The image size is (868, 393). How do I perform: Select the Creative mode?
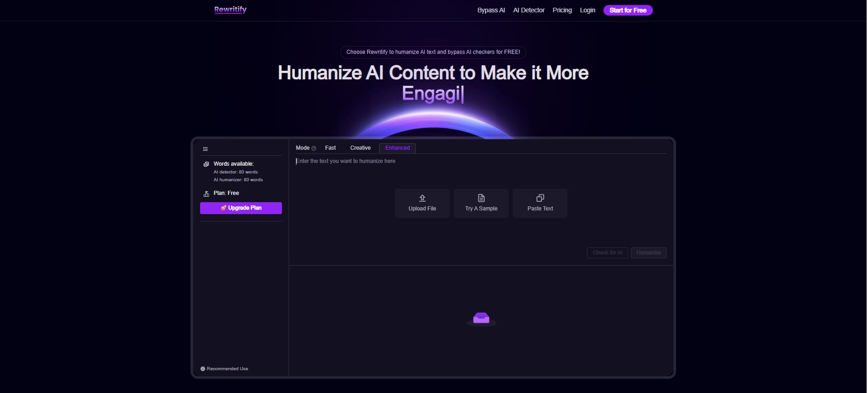click(x=360, y=148)
